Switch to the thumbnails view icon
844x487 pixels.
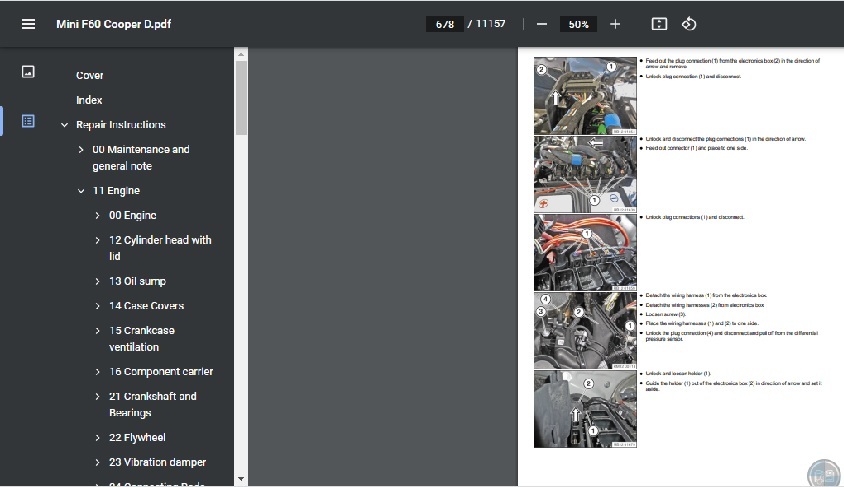[x=28, y=72]
